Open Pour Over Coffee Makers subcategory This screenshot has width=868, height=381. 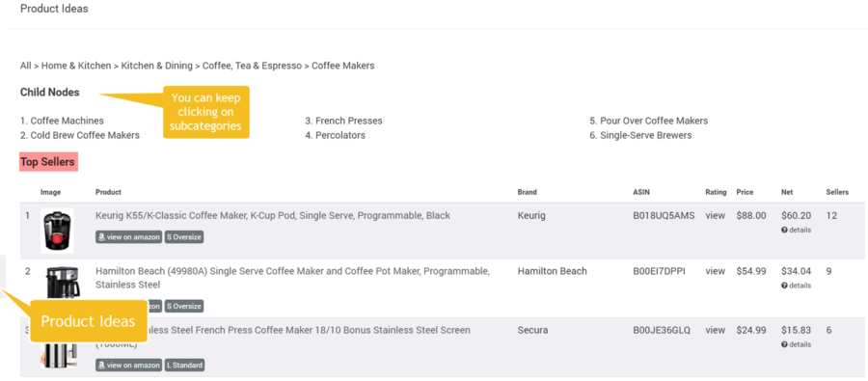point(654,121)
